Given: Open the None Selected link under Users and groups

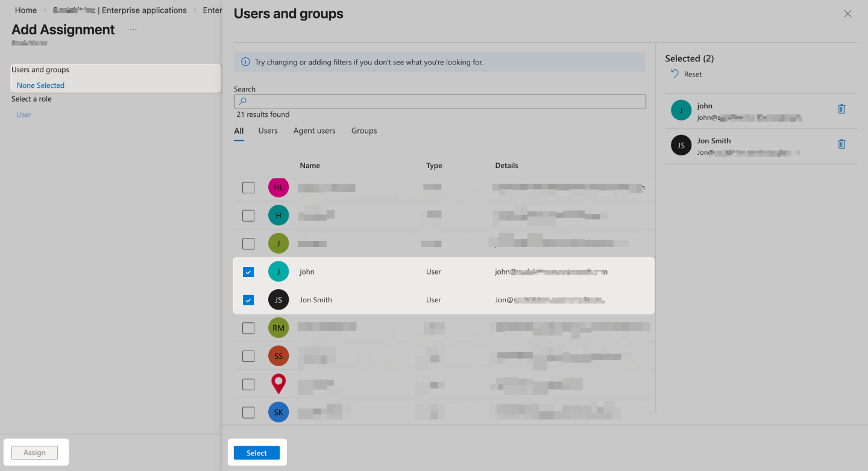Looking at the screenshot, I should 40,85.
